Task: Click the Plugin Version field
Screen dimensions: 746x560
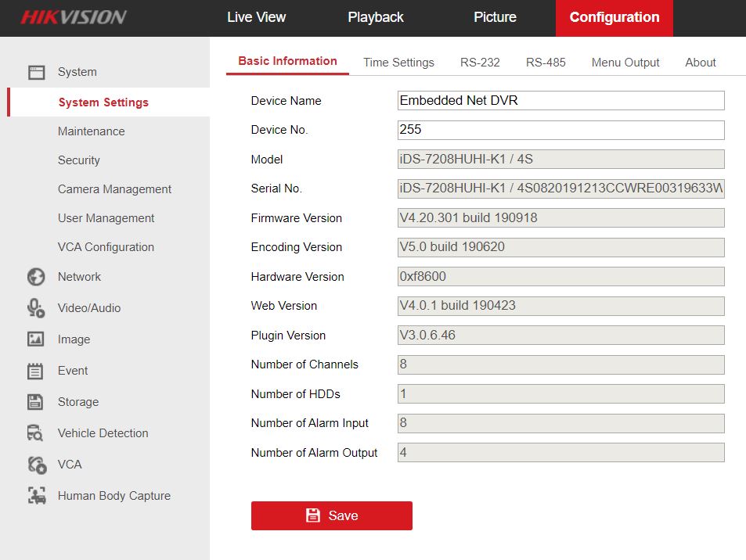Action: 561,336
